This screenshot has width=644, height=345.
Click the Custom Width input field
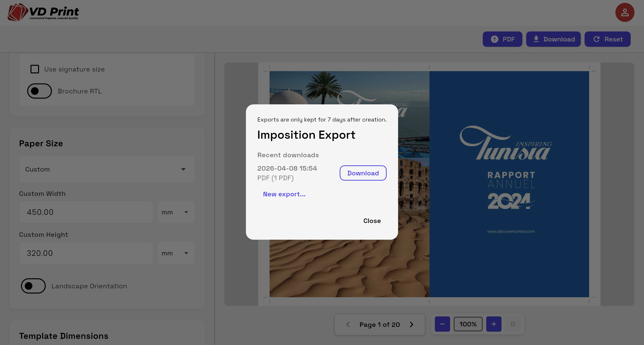pyautogui.click(x=86, y=212)
